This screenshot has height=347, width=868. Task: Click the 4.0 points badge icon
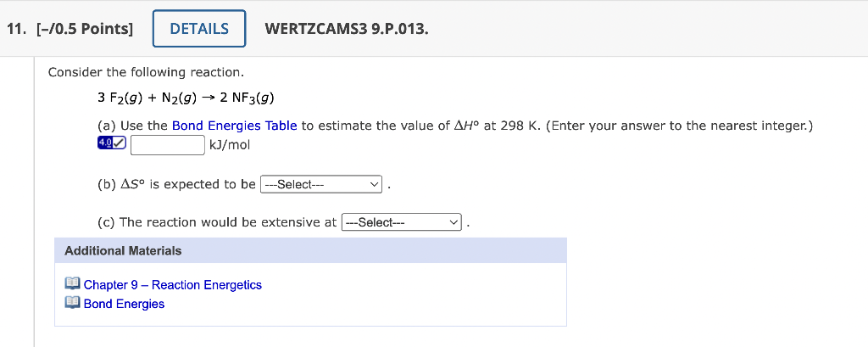point(112,143)
